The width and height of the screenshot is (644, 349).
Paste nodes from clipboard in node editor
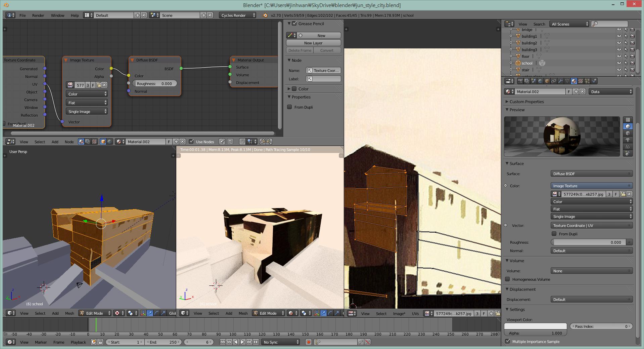coord(269,142)
